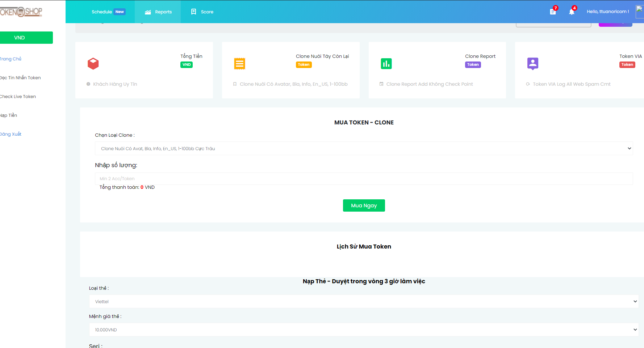This screenshot has height=348, width=644.
Task: Expand the Chọn Loại Clone dropdown
Action: (x=364, y=148)
